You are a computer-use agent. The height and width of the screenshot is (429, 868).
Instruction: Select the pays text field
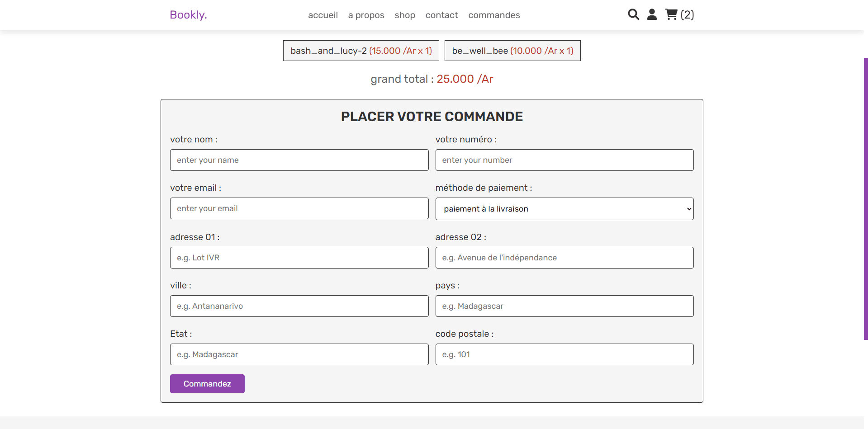[x=564, y=306]
